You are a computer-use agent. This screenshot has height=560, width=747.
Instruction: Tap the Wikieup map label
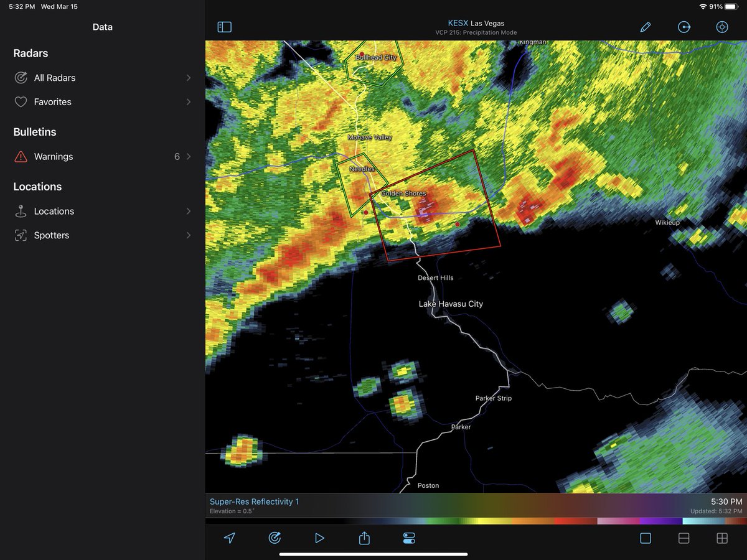pos(667,222)
